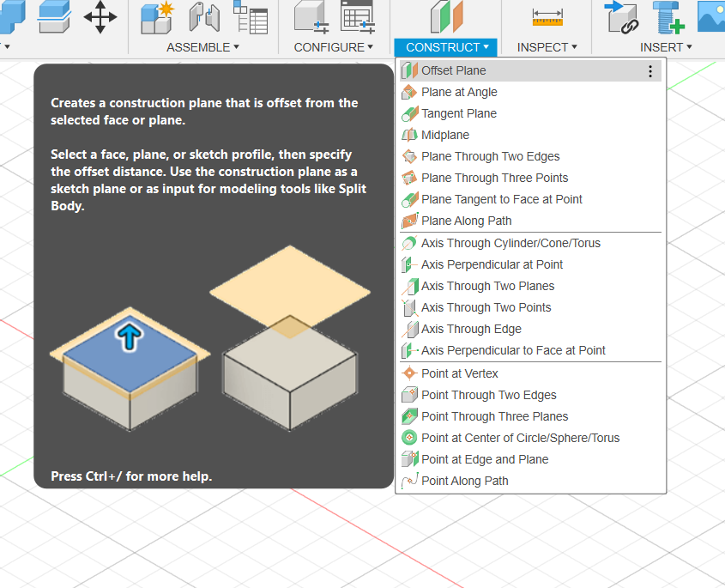Choose Point at Vertex entry
This screenshot has height=588, width=725.
tap(530, 373)
